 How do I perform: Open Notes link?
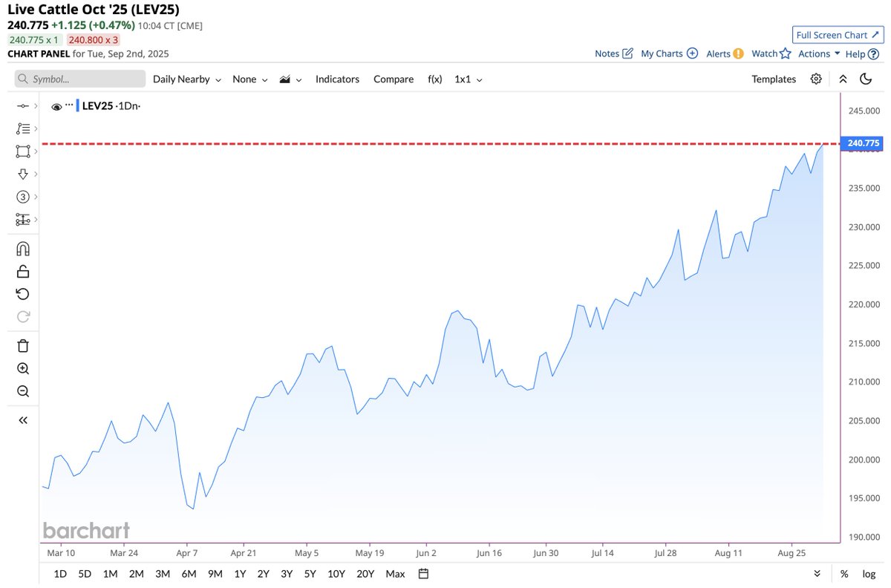614,53
